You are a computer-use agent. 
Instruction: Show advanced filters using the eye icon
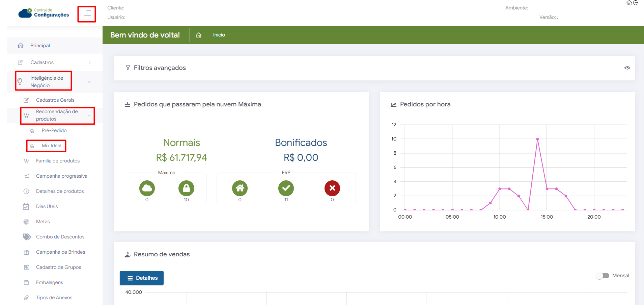click(627, 68)
